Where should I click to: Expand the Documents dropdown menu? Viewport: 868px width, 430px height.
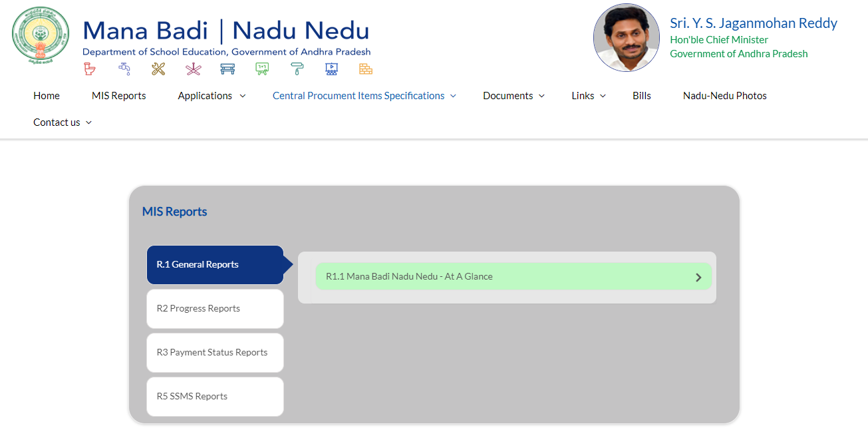pyautogui.click(x=514, y=96)
